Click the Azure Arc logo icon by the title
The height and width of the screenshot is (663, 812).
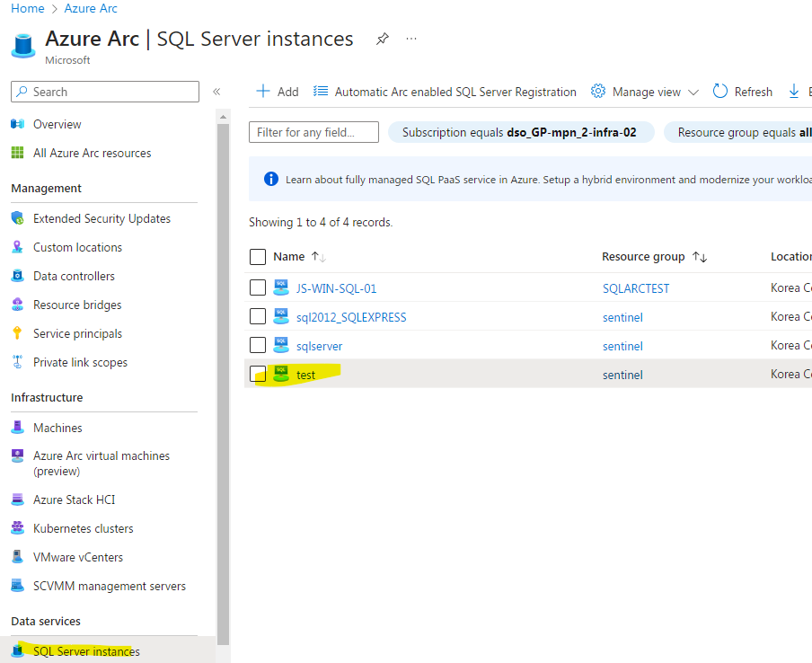(x=24, y=46)
